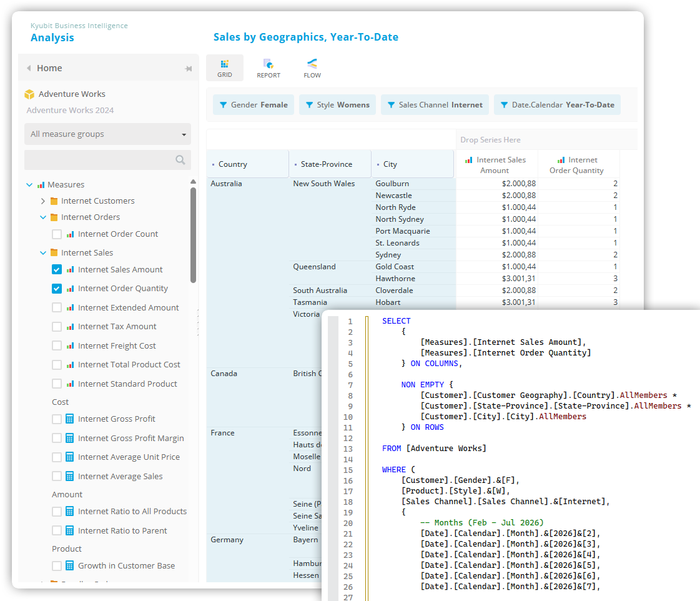Click the measures search input field

[x=107, y=160]
